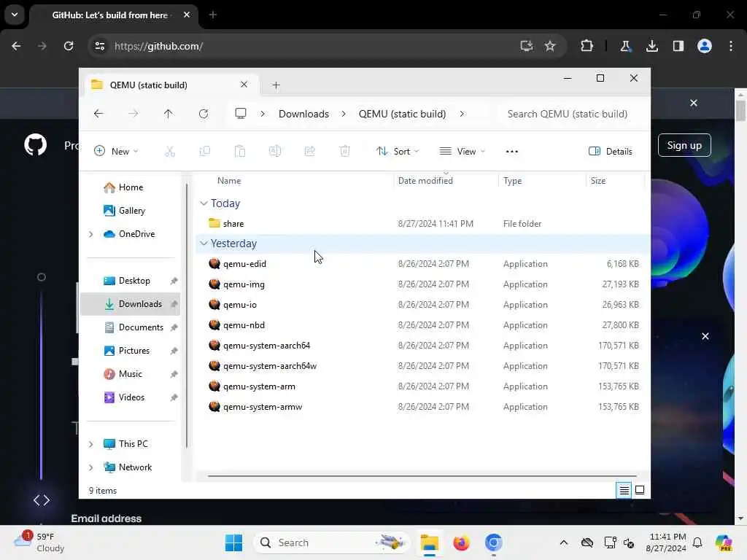Sort by Date modified column header
Viewport: 747px width, 560px height.
(425, 181)
